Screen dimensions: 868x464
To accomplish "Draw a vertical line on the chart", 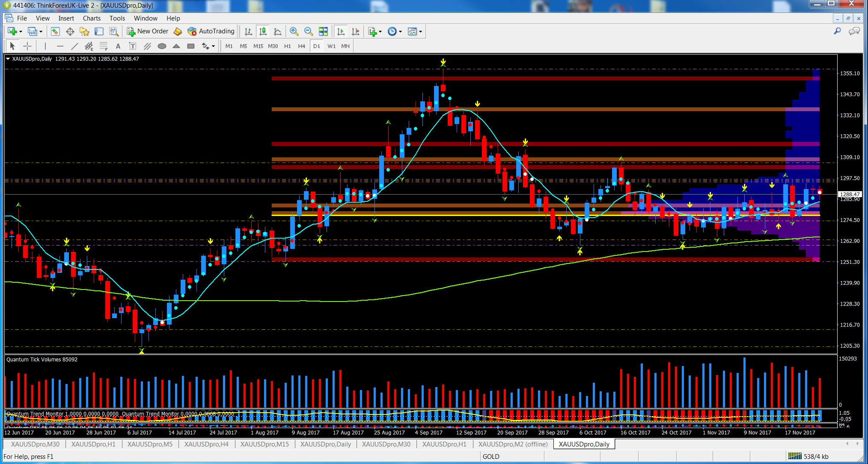I will (45, 46).
